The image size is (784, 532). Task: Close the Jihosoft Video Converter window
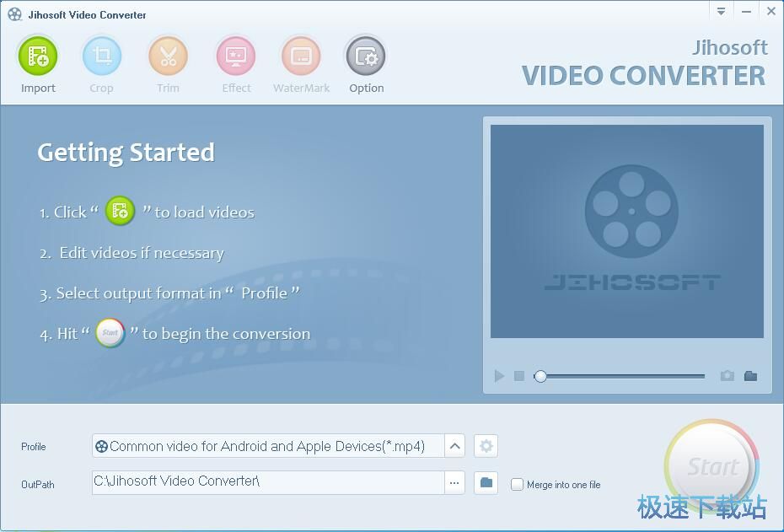771,12
